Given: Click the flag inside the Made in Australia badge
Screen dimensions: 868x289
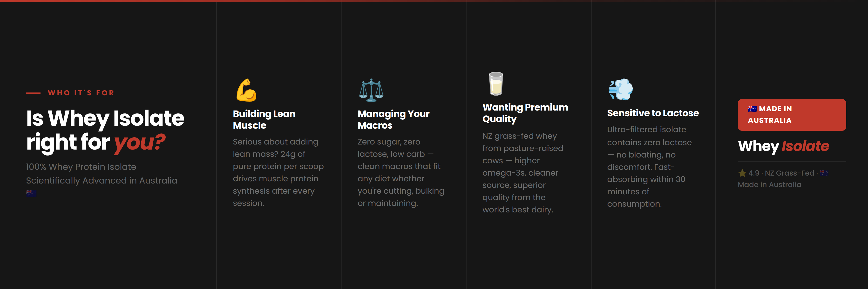Looking at the screenshot, I should [x=752, y=109].
